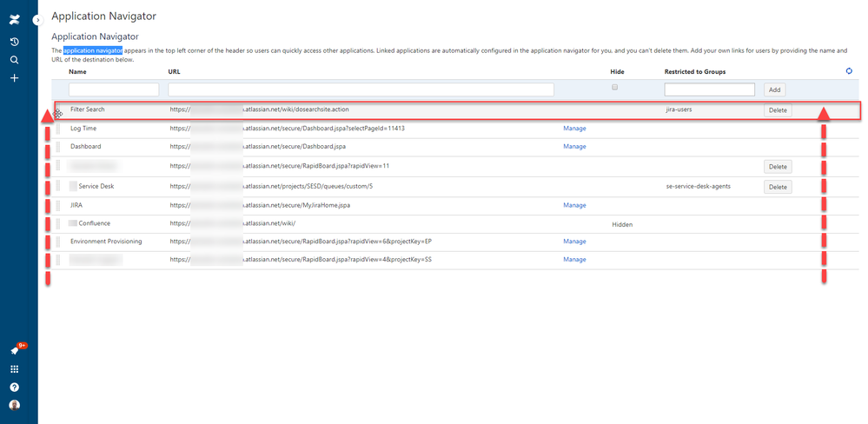The image size is (868, 424).
Task: Click the Confluence name cell
Action: 94,223
